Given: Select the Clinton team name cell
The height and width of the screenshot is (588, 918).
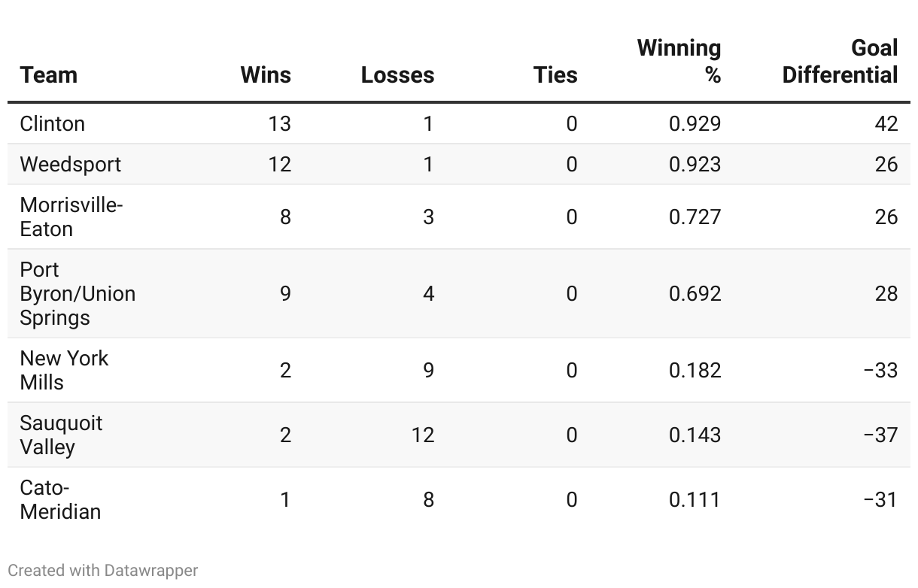Looking at the screenshot, I should 53,123.
